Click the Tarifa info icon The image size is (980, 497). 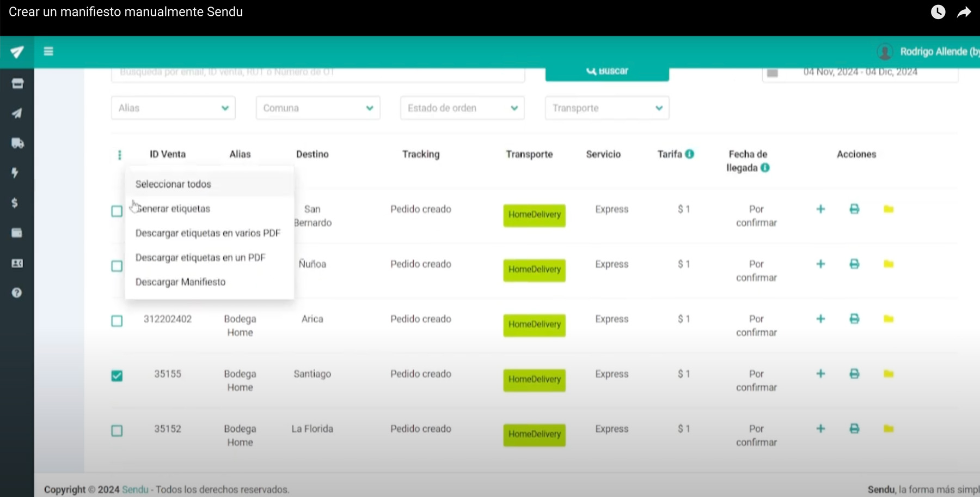[690, 154]
